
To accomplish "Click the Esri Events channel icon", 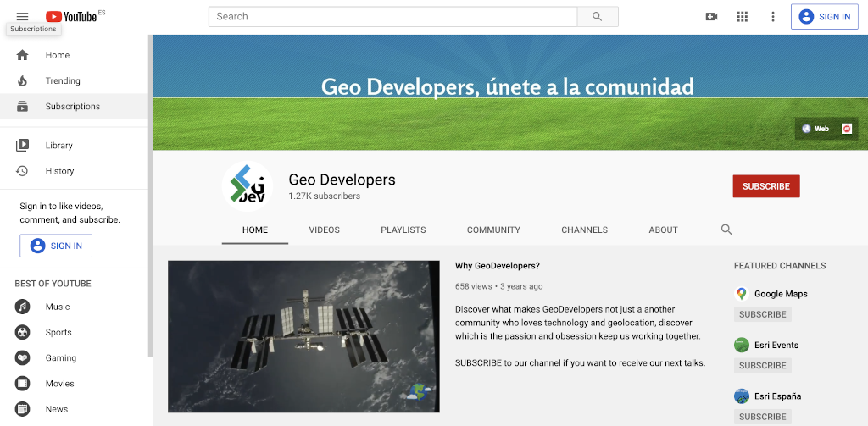I will pos(741,346).
